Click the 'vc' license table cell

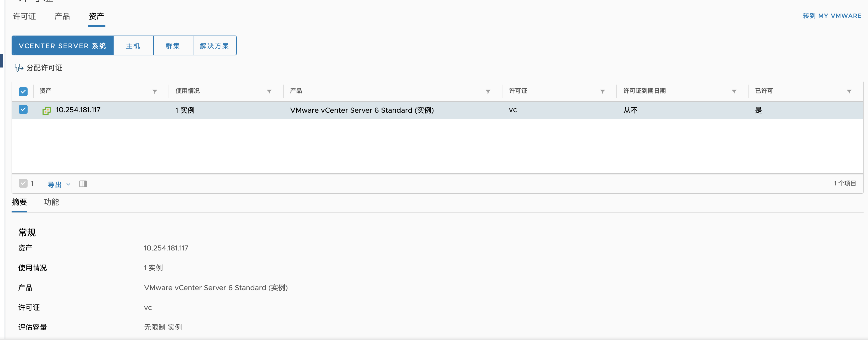pyautogui.click(x=513, y=110)
